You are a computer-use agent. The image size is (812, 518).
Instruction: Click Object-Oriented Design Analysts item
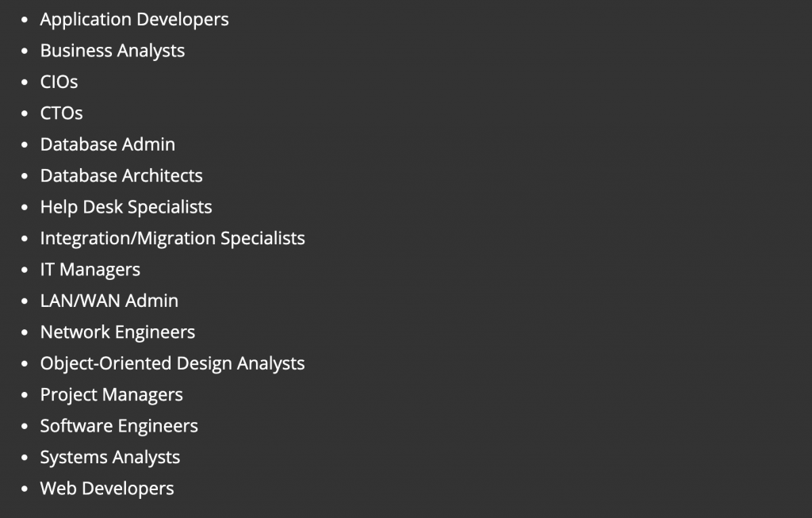click(172, 363)
